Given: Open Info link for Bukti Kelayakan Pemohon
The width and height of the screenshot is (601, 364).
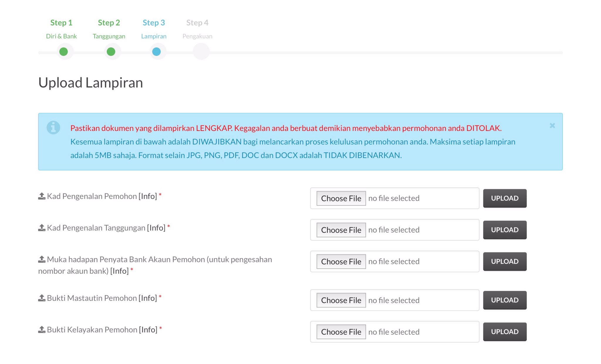Looking at the screenshot, I should (x=148, y=330).
